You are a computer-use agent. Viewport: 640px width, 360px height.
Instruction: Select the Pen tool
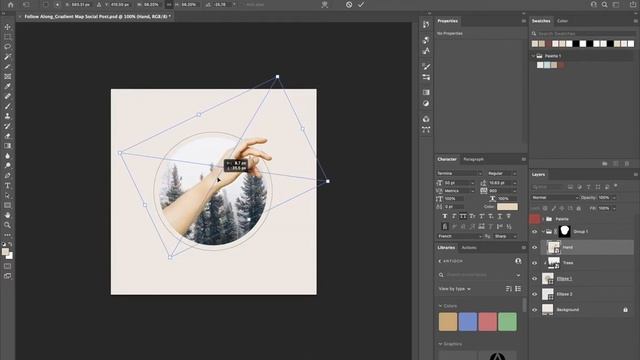pyautogui.click(x=7, y=176)
